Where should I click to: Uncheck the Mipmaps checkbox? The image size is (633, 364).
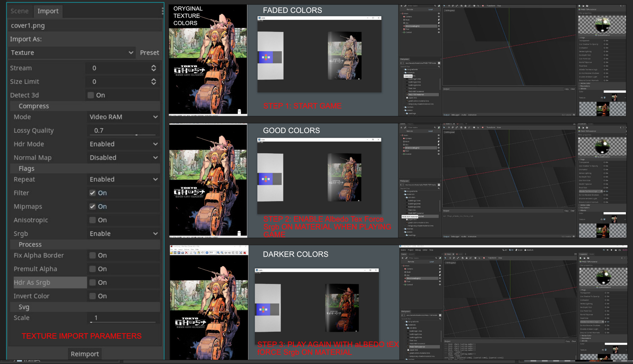93,206
